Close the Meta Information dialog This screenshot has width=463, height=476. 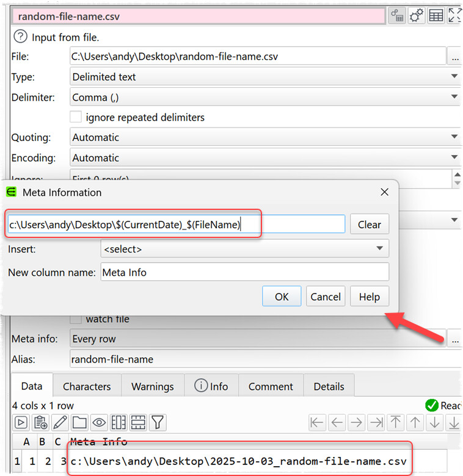point(384,192)
